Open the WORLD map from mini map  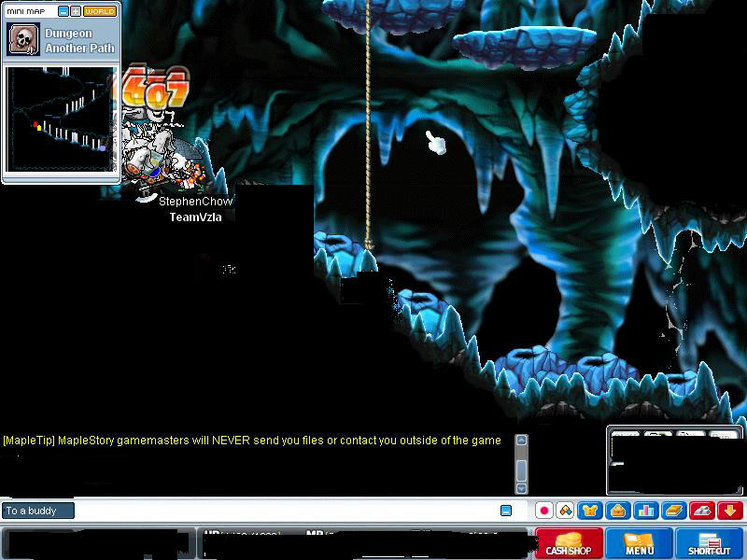click(100, 11)
